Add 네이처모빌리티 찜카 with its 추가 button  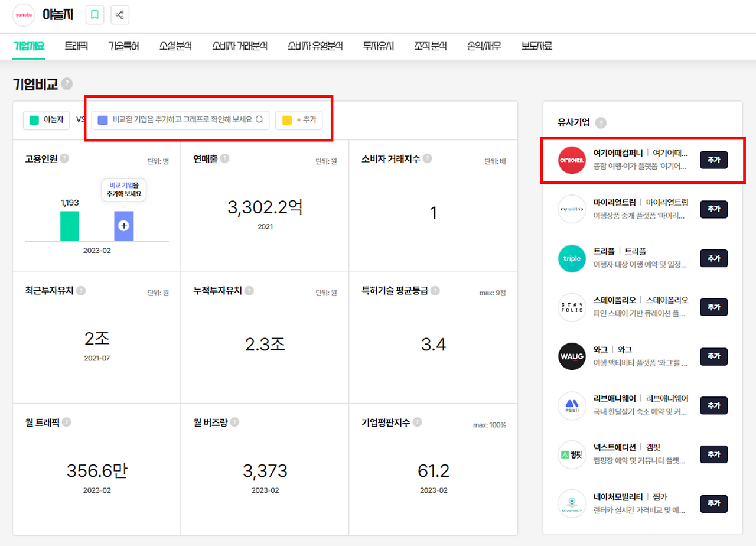pos(713,503)
